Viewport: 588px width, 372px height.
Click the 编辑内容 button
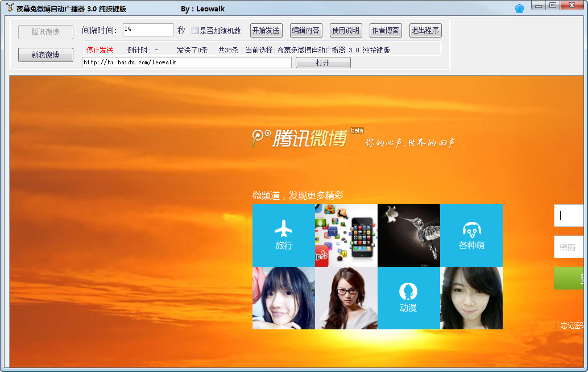(x=306, y=30)
